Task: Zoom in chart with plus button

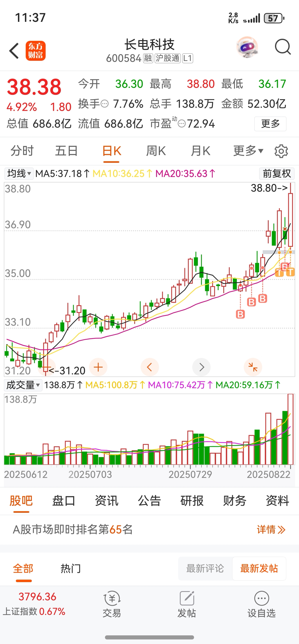Action: 98,367
